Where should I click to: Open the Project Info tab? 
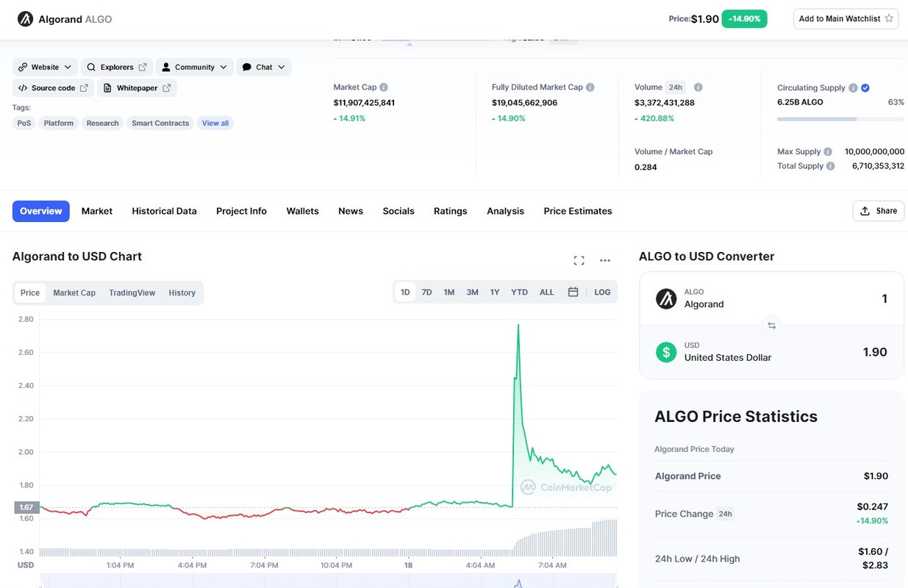coord(241,211)
